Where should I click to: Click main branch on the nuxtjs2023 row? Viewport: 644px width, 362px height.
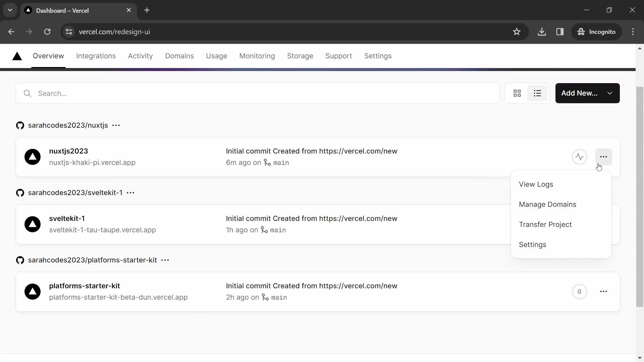(x=281, y=163)
